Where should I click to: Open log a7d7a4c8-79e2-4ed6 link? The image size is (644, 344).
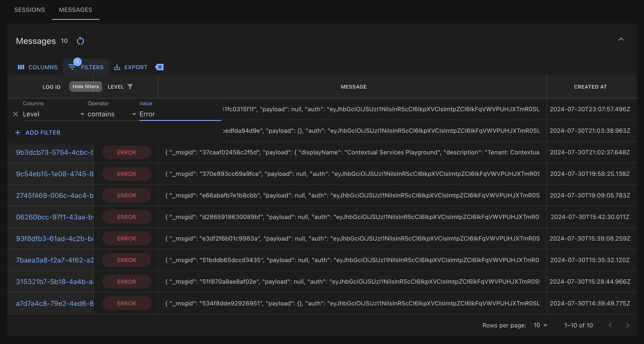55,303
